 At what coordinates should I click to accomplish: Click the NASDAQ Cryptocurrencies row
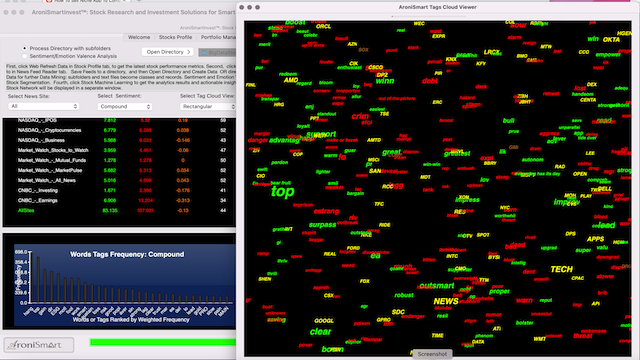pyautogui.click(x=119, y=130)
